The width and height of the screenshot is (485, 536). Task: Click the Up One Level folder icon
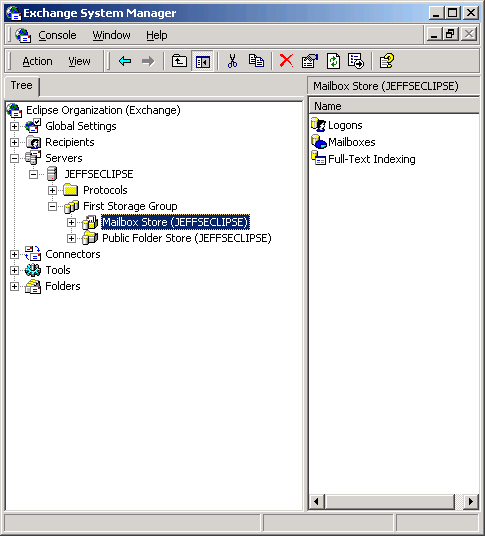[179, 62]
